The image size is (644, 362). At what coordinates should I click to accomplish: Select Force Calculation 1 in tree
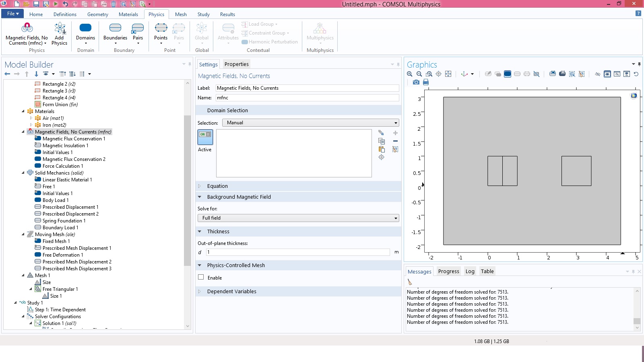(63, 166)
